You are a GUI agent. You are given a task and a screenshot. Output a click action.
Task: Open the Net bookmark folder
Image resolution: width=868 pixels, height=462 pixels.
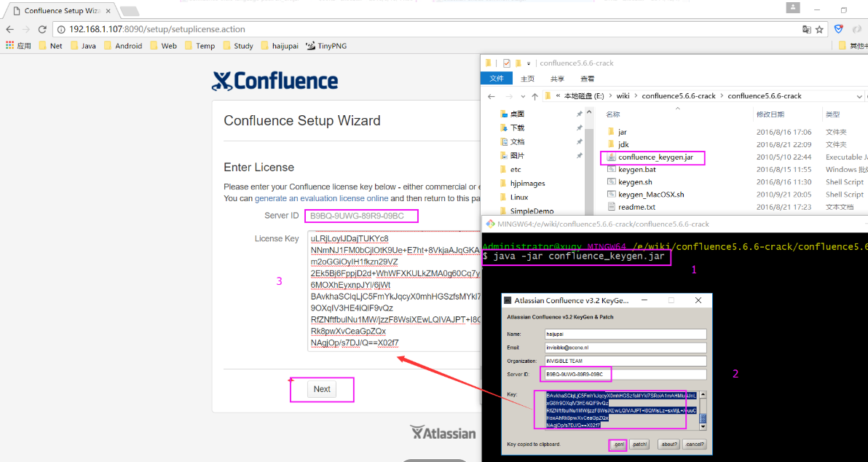coord(50,46)
